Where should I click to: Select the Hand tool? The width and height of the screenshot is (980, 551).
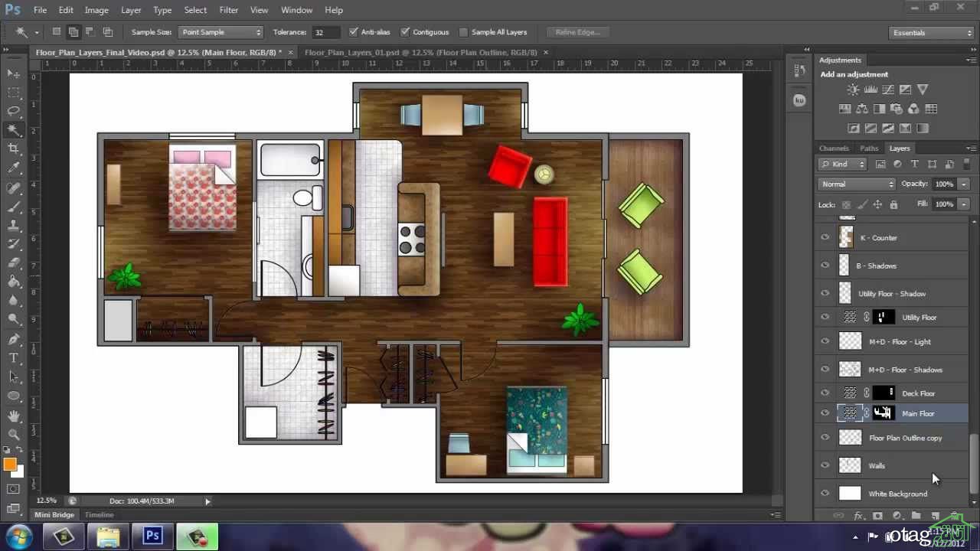(x=14, y=416)
